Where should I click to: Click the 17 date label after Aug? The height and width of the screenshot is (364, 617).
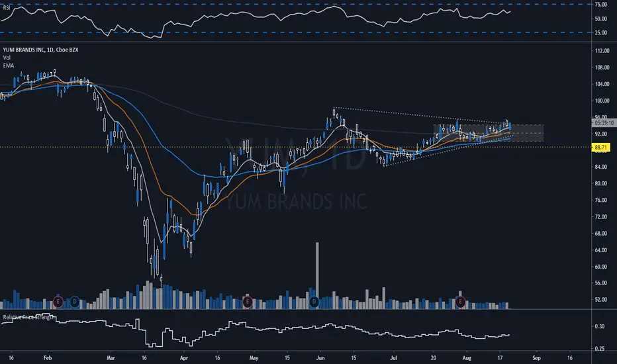tap(500, 358)
